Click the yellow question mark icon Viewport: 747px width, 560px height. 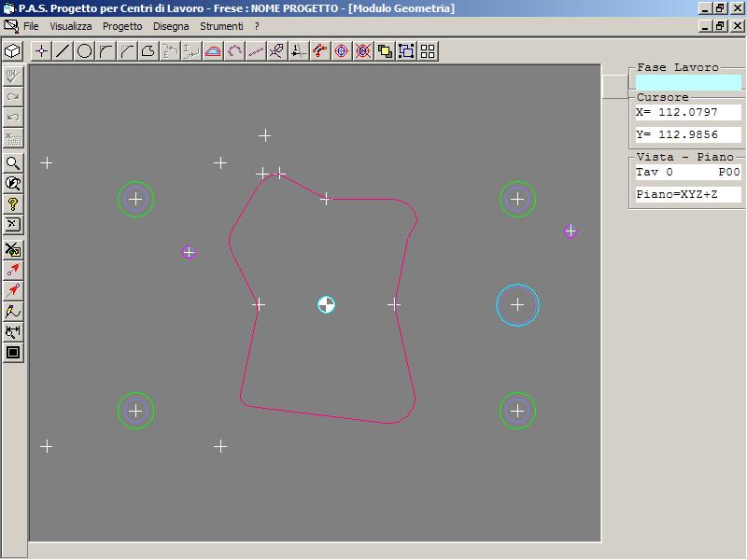click(x=13, y=203)
